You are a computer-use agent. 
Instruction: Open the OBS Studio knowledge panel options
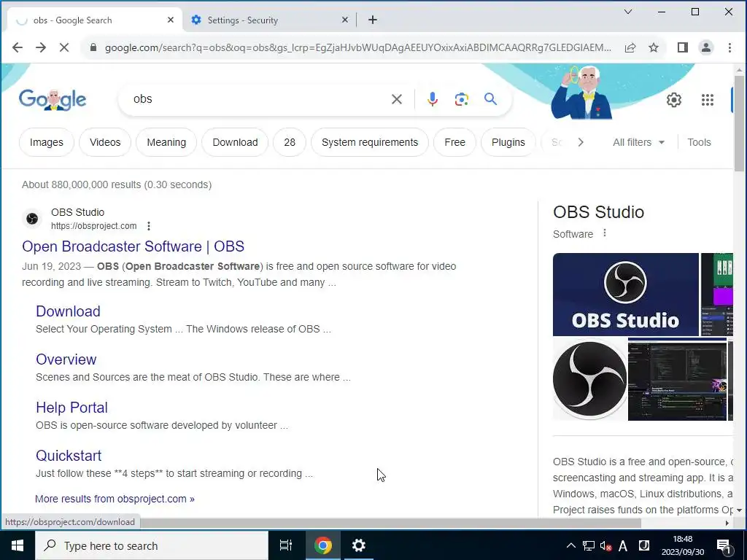coord(605,233)
